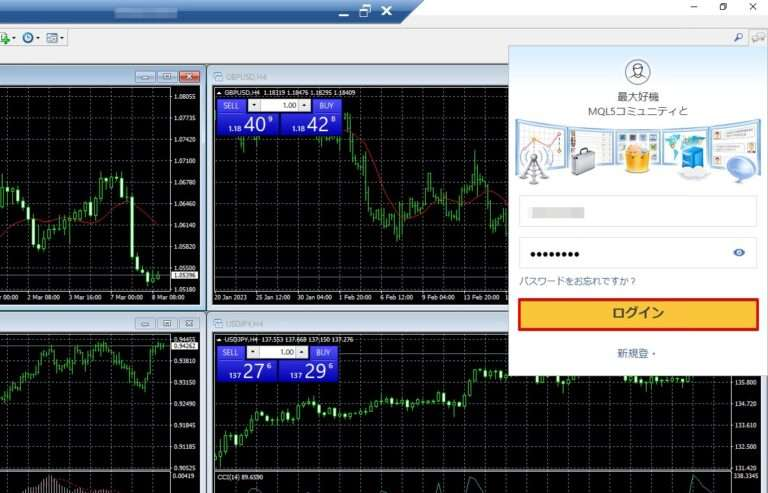This screenshot has height=493, width=768.
Task: Click BUY on the GBPUSD chart
Action: tap(326, 105)
